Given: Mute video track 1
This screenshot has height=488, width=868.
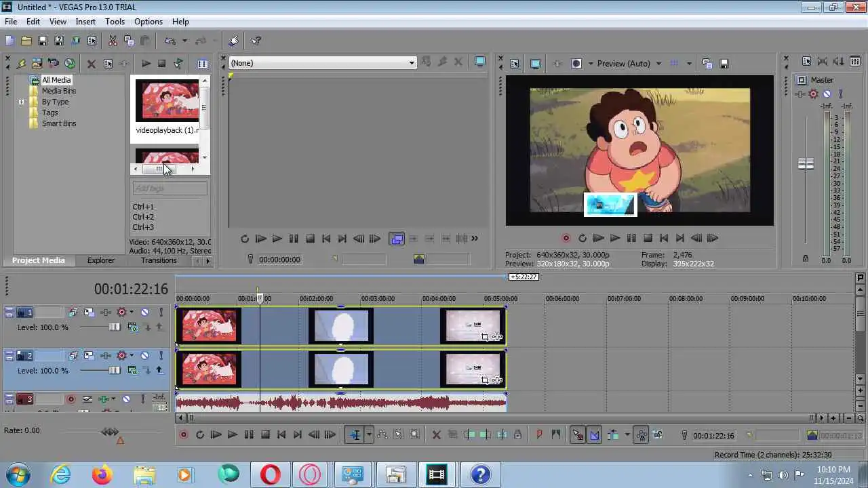Looking at the screenshot, I should click(x=144, y=312).
